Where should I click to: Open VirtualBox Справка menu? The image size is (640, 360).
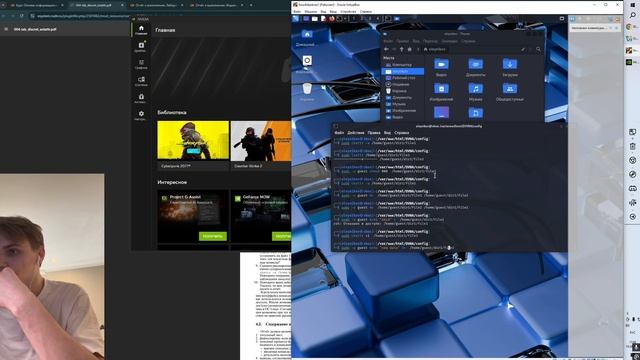click(366, 11)
